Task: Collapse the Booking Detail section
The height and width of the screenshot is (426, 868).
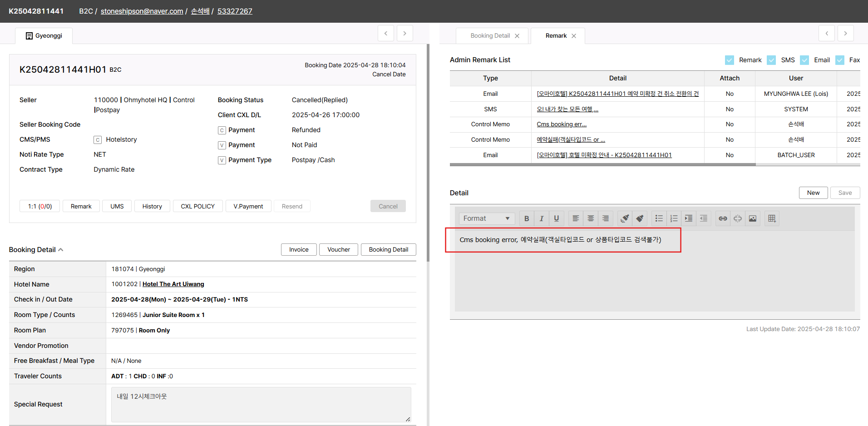Action: coord(61,250)
